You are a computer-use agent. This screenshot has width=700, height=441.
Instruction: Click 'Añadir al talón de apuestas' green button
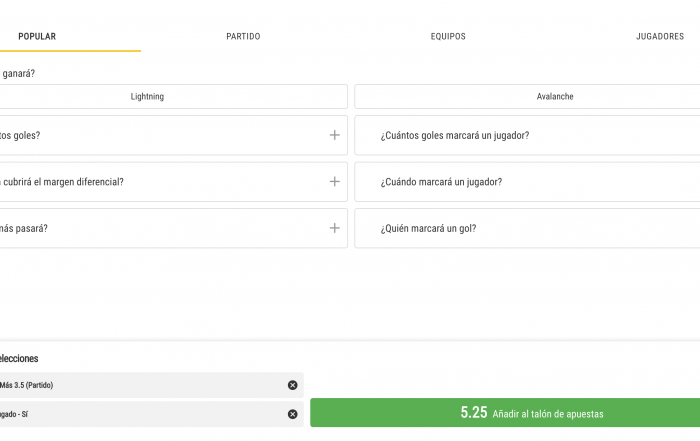pyautogui.click(x=505, y=412)
